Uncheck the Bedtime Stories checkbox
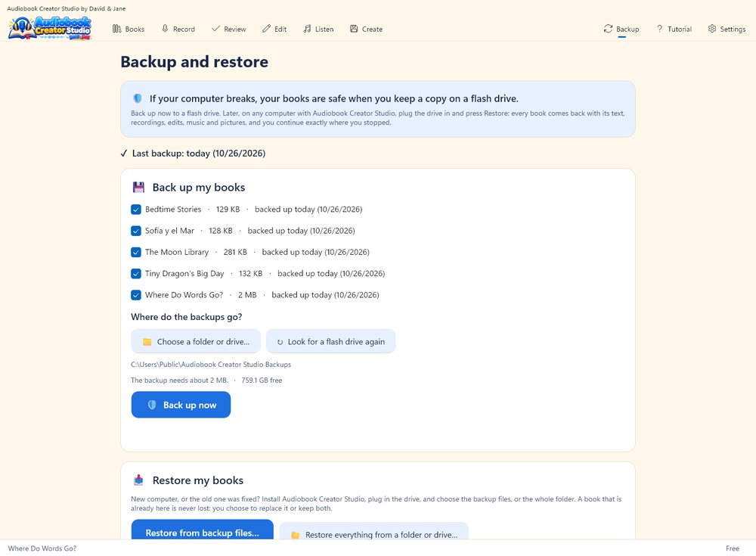The image size is (756, 556). [136, 210]
